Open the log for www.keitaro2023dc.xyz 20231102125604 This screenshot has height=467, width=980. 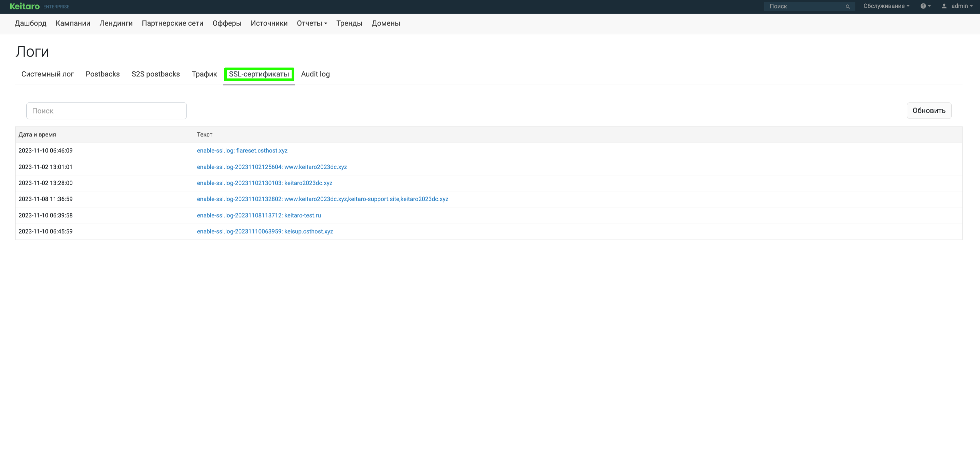pos(271,167)
